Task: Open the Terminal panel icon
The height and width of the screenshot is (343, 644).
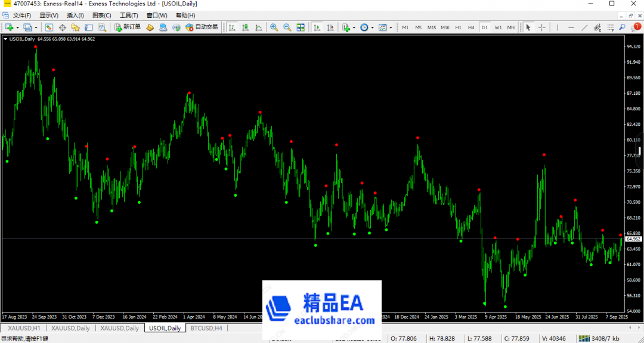Action: click(x=89, y=27)
